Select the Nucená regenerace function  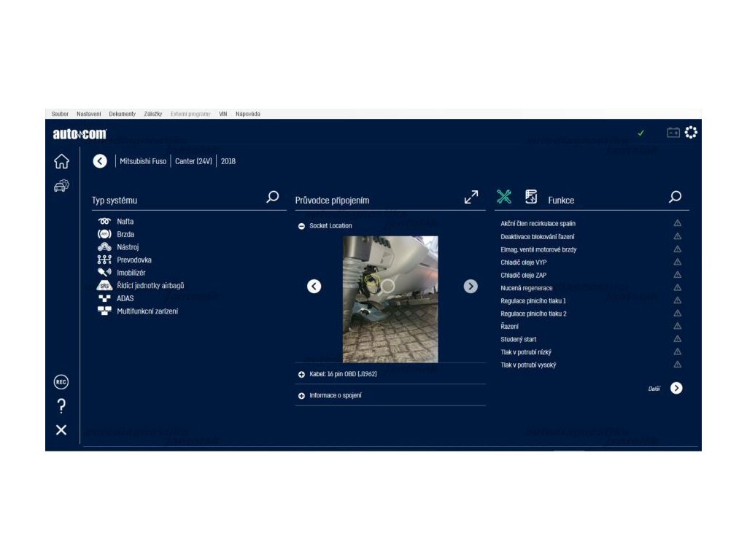pyautogui.click(x=527, y=288)
